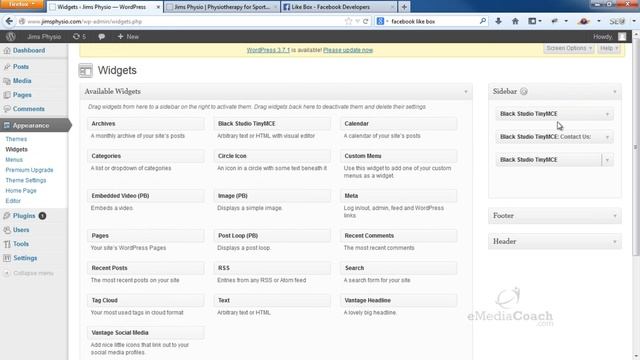Reload page with the refresh icon
This screenshot has height=360, width=640.
click(366, 21)
